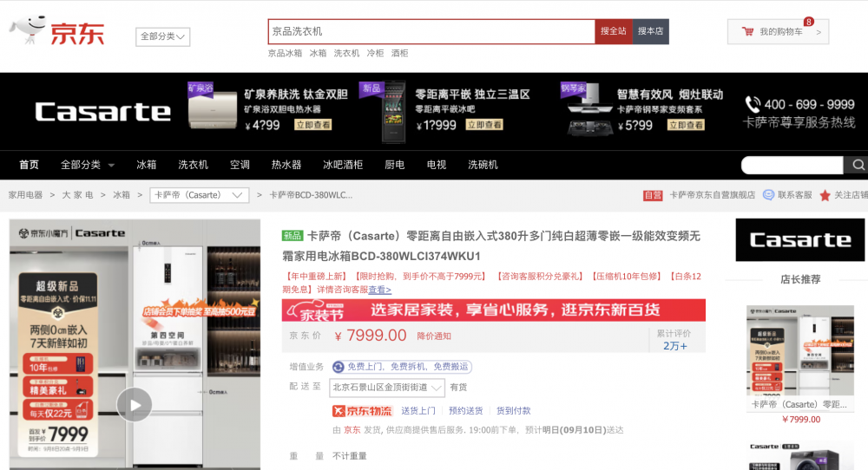Viewport: 868px width, 470px height.
Task: Click the 京东物流 logo icon
Action: click(x=362, y=410)
